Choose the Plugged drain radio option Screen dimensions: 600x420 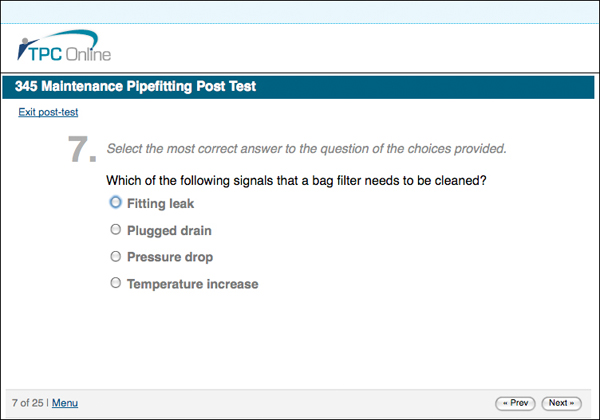(116, 230)
